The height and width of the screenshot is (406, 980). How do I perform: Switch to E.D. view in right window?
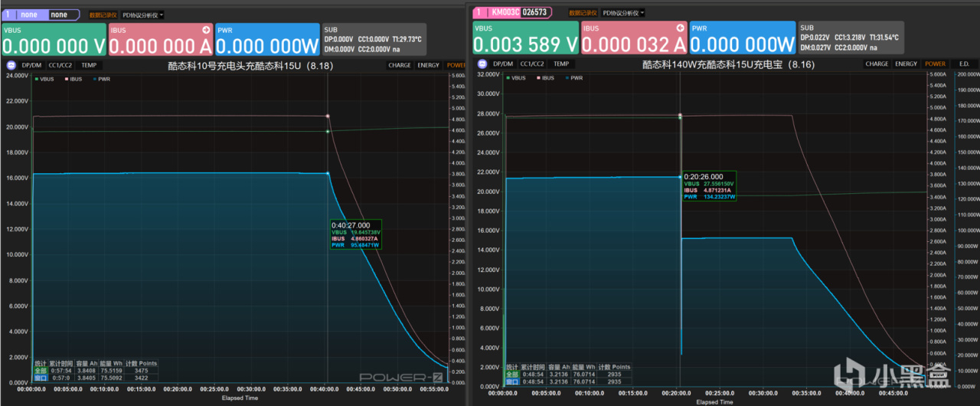964,64
